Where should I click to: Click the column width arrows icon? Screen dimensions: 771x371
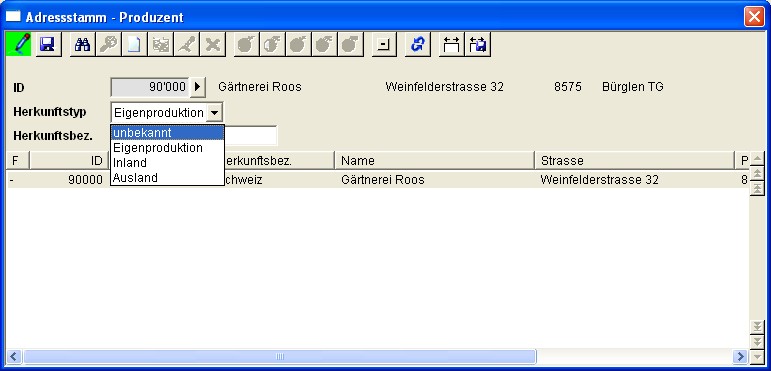click(x=451, y=45)
